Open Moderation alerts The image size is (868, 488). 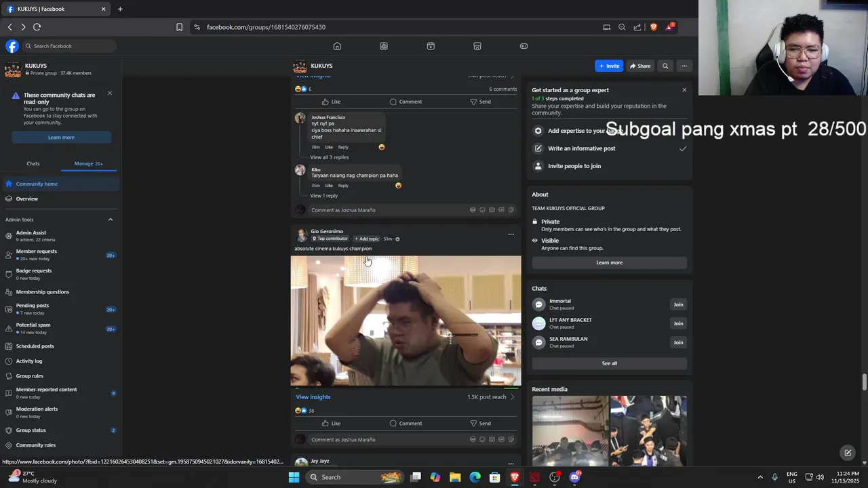(60, 413)
